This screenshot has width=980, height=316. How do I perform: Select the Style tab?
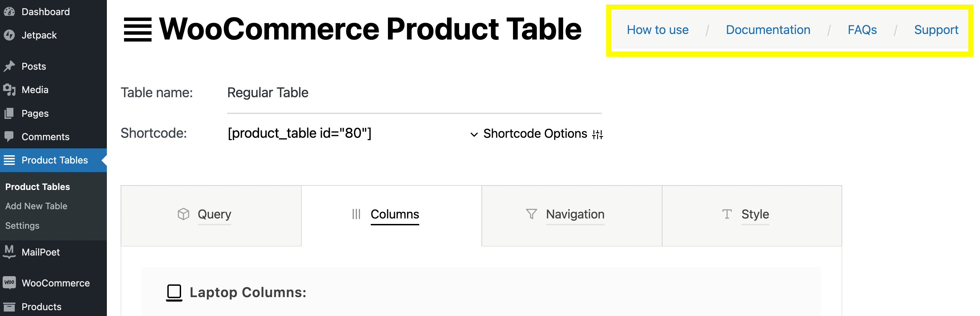pos(751,214)
